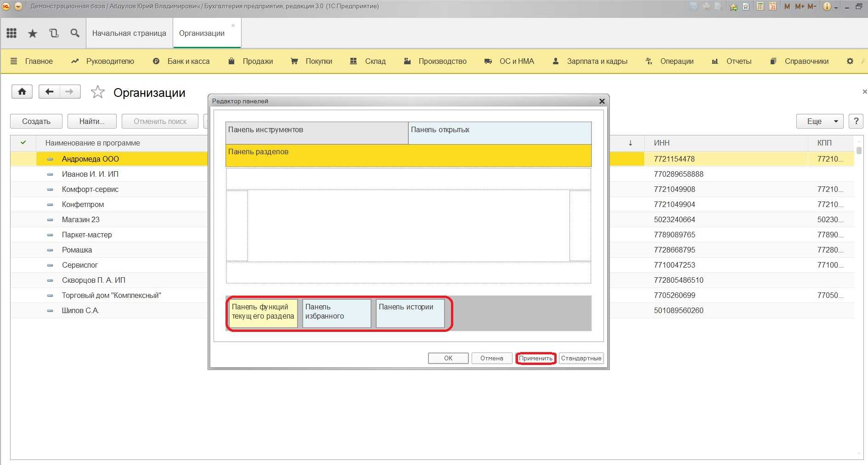Open the calendar icon in the title bar
The width and height of the screenshot is (868, 465).
click(772, 6)
